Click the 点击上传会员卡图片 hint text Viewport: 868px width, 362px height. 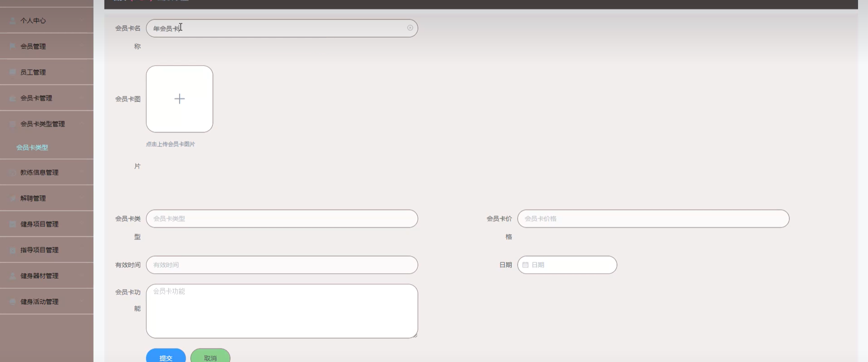tap(170, 144)
